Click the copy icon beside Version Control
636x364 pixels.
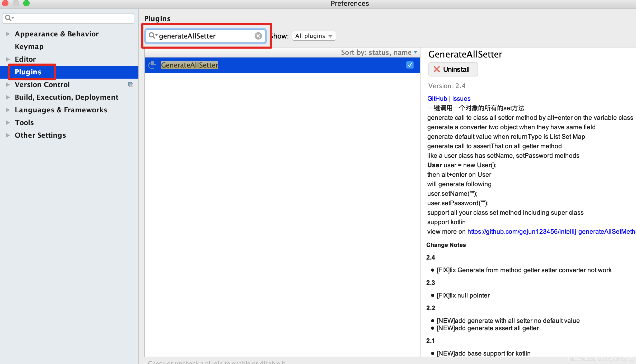(131, 84)
